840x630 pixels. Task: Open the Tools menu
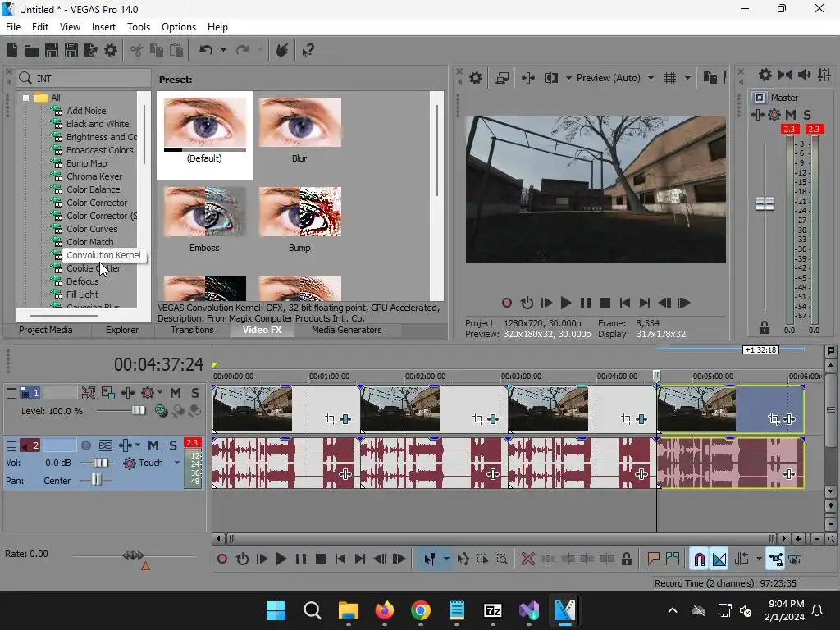[139, 27]
